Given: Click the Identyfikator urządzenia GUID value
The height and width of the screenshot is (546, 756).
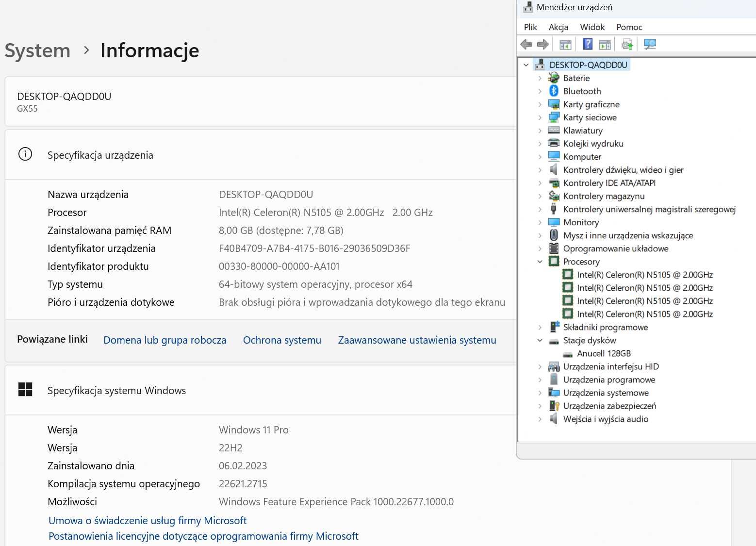Looking at the screenshot, I should click(x=314, y=248).
